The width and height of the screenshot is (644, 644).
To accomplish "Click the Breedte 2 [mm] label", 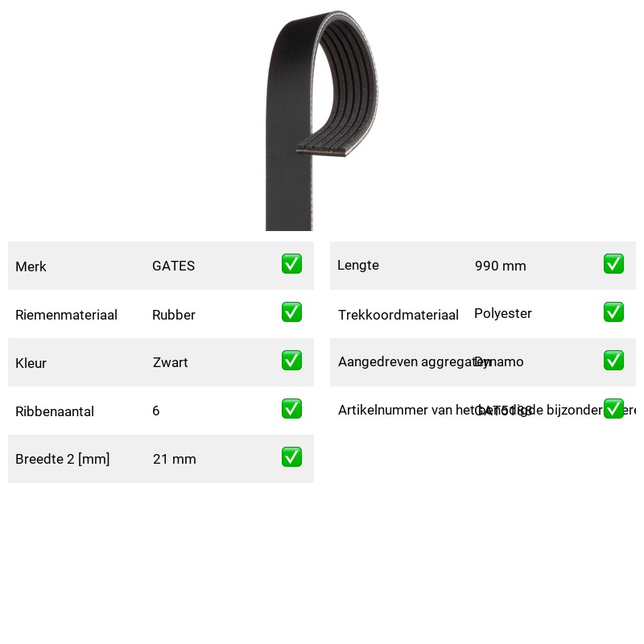I will click(63, 459).
